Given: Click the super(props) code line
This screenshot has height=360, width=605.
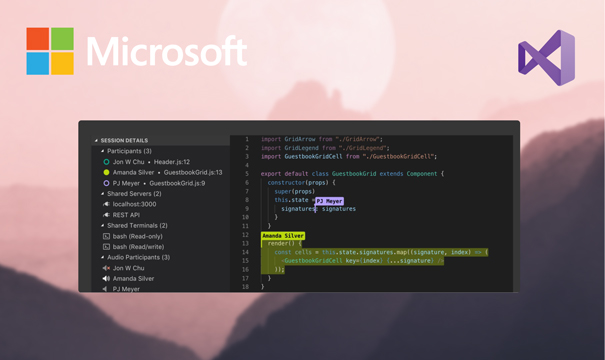Looking at the screenshot, I should [294, 191].
